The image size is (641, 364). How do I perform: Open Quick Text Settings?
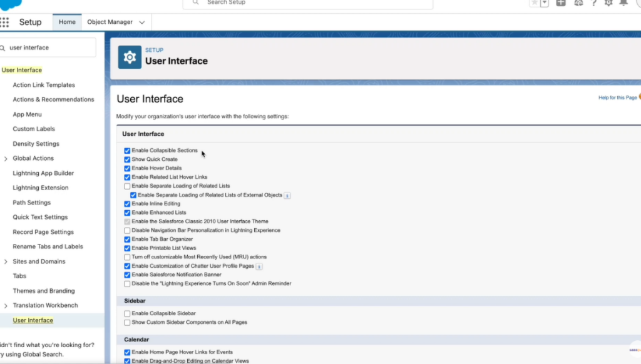pyautogui.click(x=40, y=218)
